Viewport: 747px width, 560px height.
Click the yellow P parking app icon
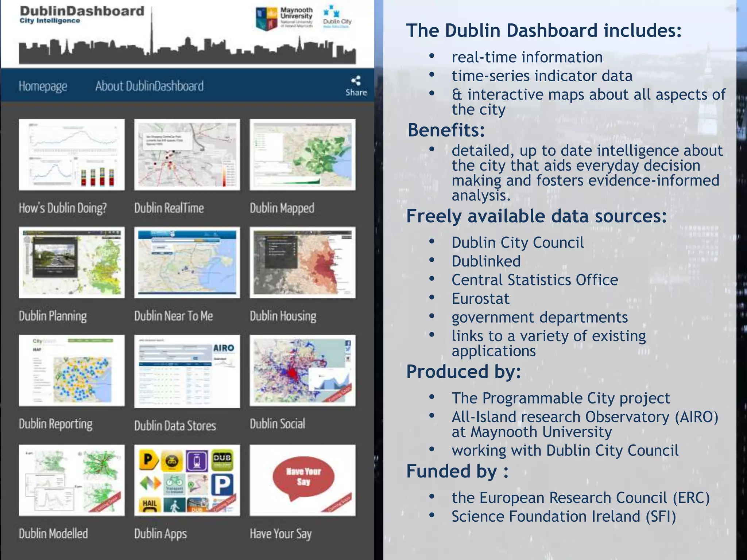pos(149,460)
